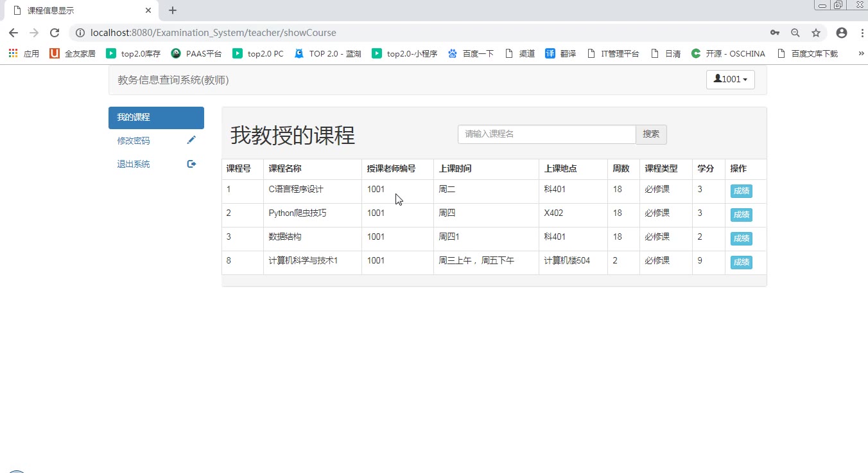Click the logout icon beside 退出系统
The image size is (868, 473).
[x=191, y=164]
